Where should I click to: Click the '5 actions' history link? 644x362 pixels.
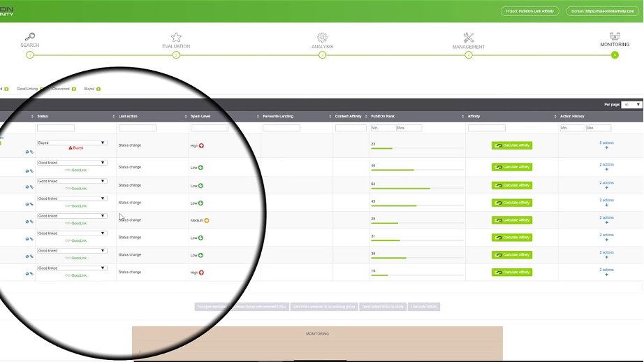606,143
